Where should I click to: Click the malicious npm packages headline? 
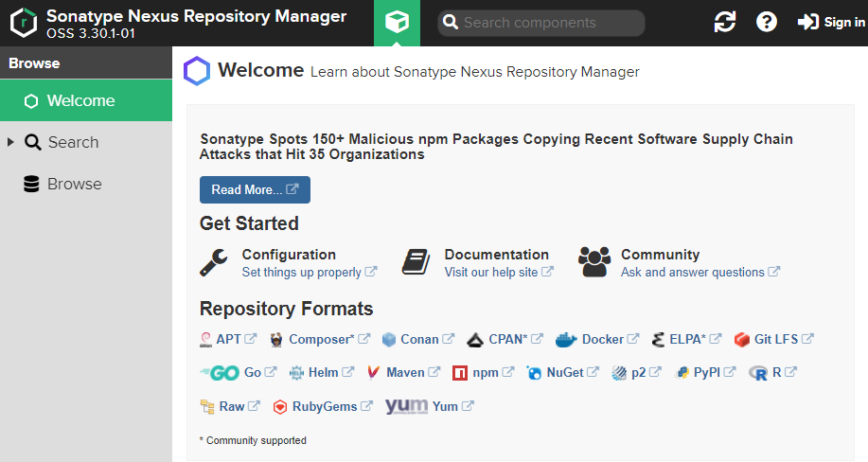[496, 146]
